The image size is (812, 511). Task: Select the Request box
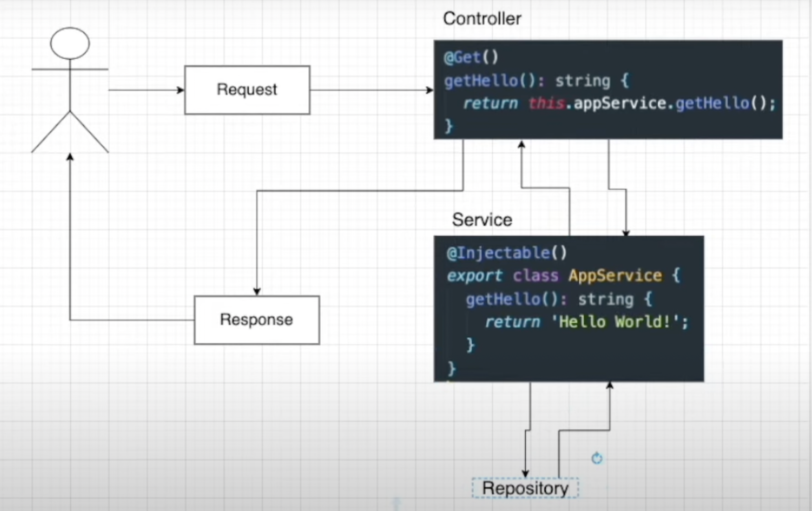tap(247, 90)
